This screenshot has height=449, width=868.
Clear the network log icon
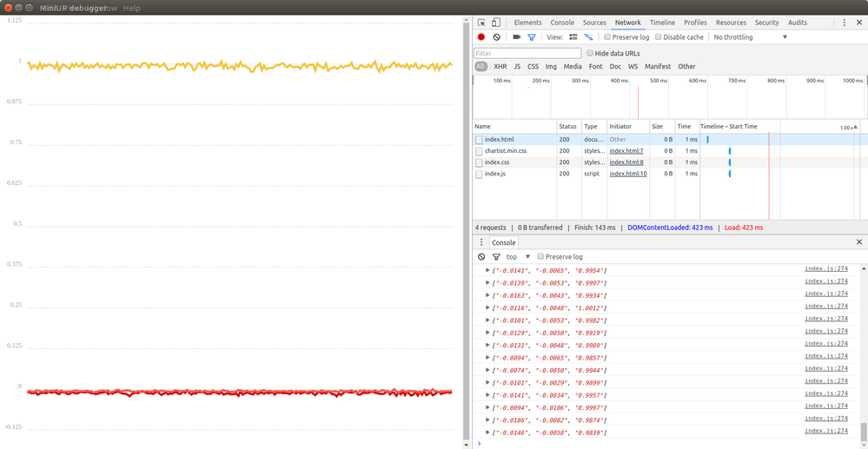coord(496,37)
